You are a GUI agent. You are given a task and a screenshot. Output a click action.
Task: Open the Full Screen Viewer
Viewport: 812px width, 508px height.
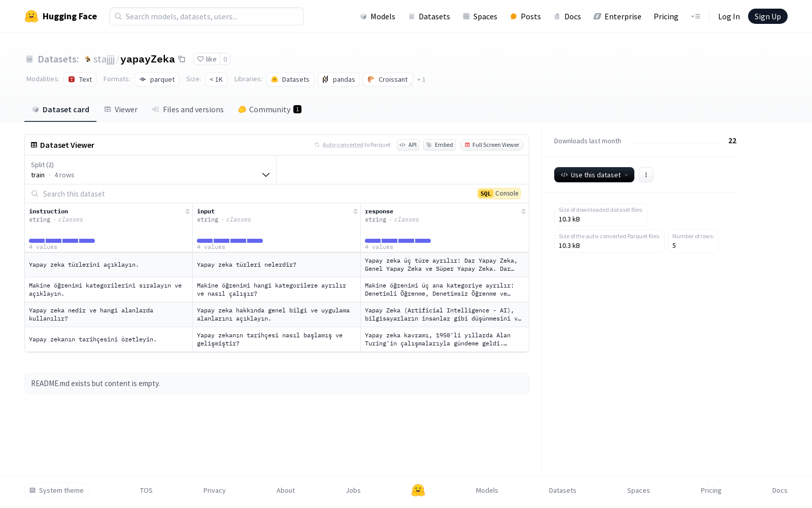492,145
